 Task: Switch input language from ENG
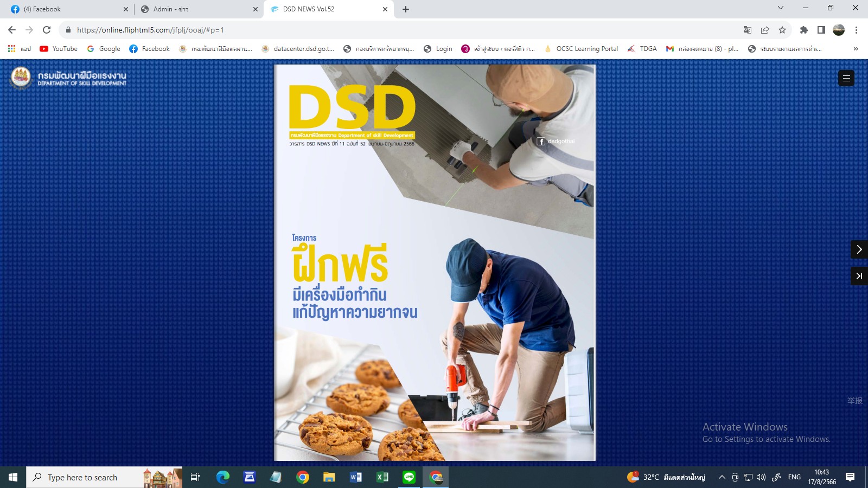click(x=794, y=477)
